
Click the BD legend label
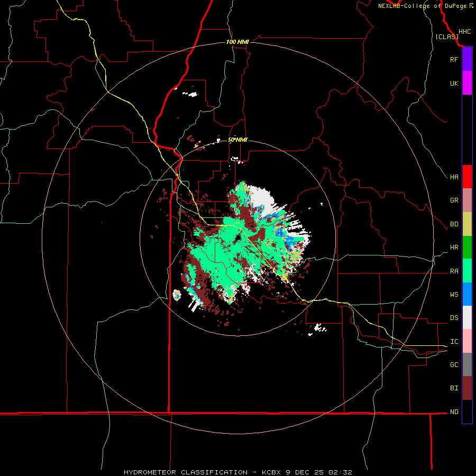(454, 224)
